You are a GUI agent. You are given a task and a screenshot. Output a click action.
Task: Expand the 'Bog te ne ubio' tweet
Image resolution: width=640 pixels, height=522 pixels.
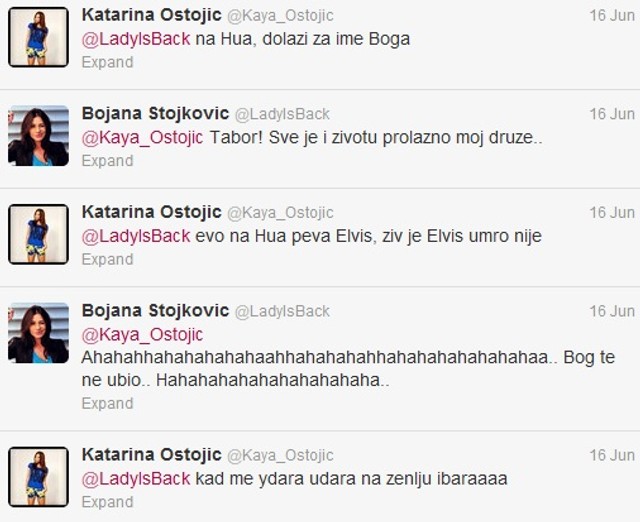(107, 404)
